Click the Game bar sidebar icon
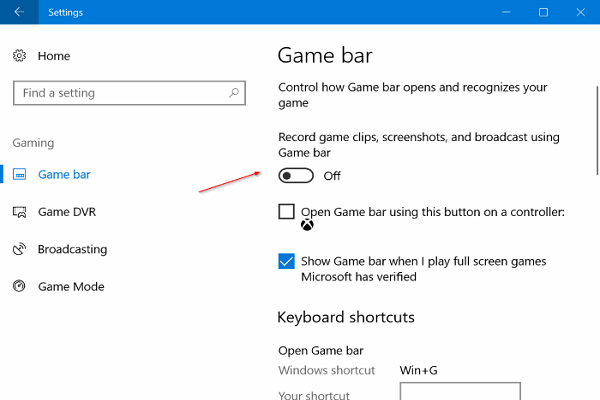Image resolution: width=600 pixels, height=400 pixels. click(x=20, y=174)
